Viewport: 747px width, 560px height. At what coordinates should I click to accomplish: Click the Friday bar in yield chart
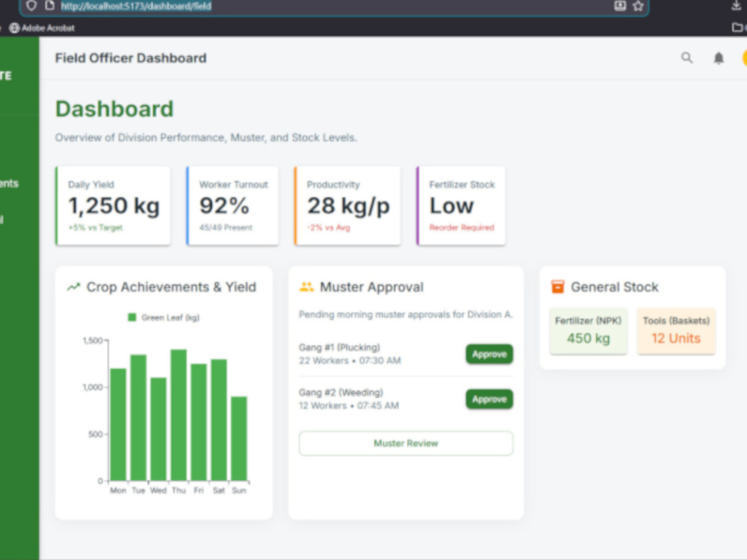199,423
